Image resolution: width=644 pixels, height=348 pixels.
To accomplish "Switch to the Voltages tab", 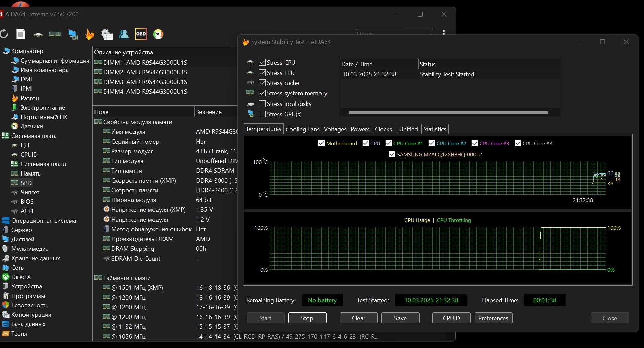I will pos(335,129).
